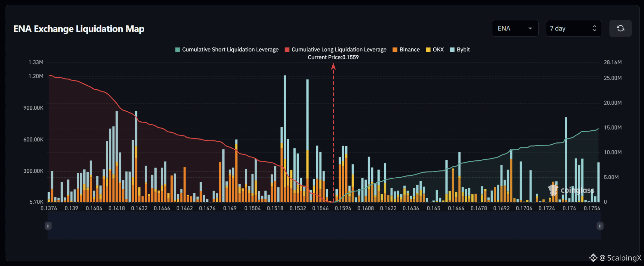Click the 0.1376 price axis label
The image size is (644, 266).
tap(49, 208)
